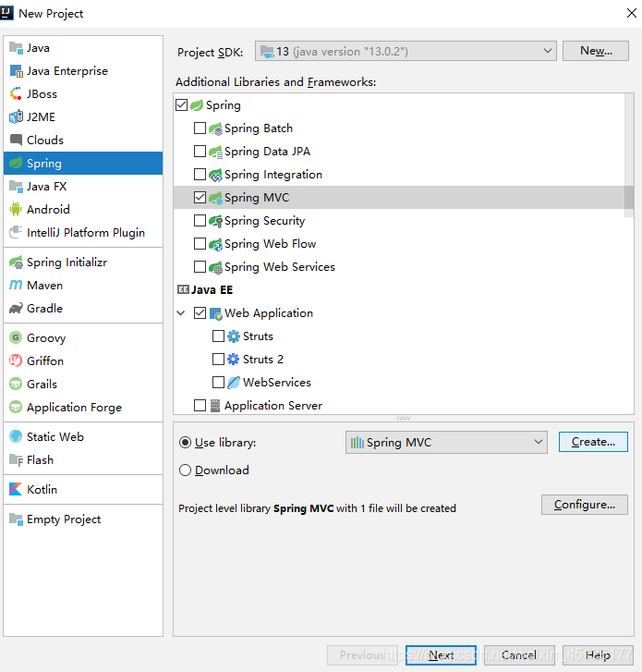Viewport: 642px width, 672px height.
Task: Click the Maven icon
Action: coord(16,285)
